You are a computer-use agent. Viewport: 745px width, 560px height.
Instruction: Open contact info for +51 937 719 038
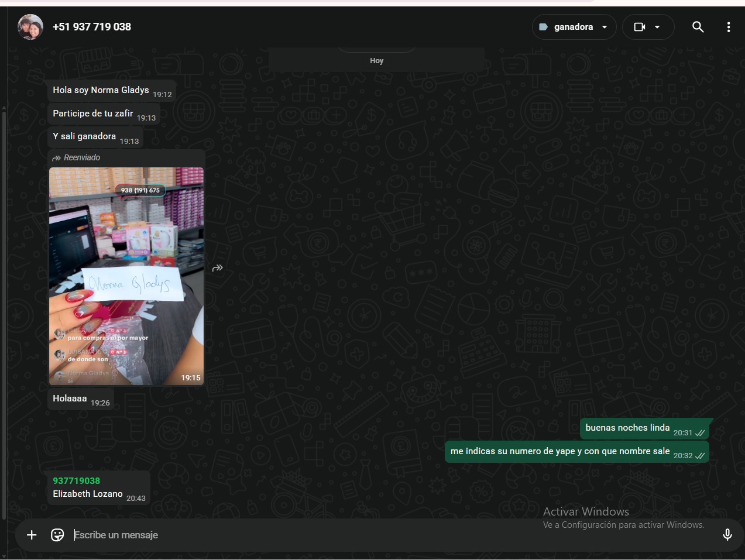pos(92,27)
